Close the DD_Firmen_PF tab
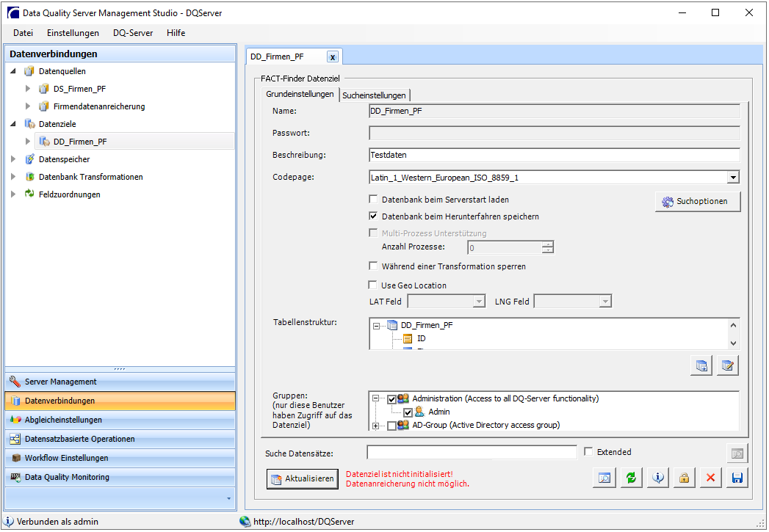769x532 pixels. pos(333,57)
